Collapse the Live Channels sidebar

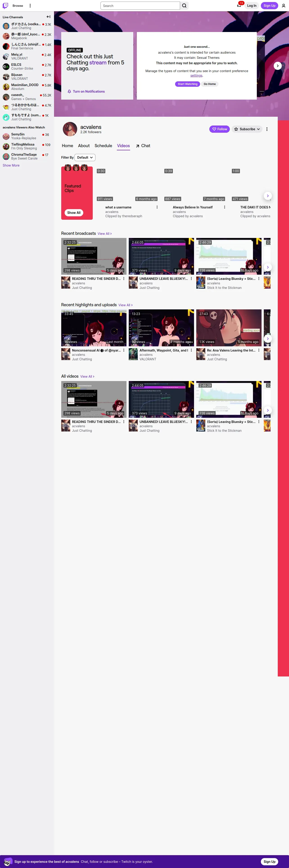pos(48,17)
